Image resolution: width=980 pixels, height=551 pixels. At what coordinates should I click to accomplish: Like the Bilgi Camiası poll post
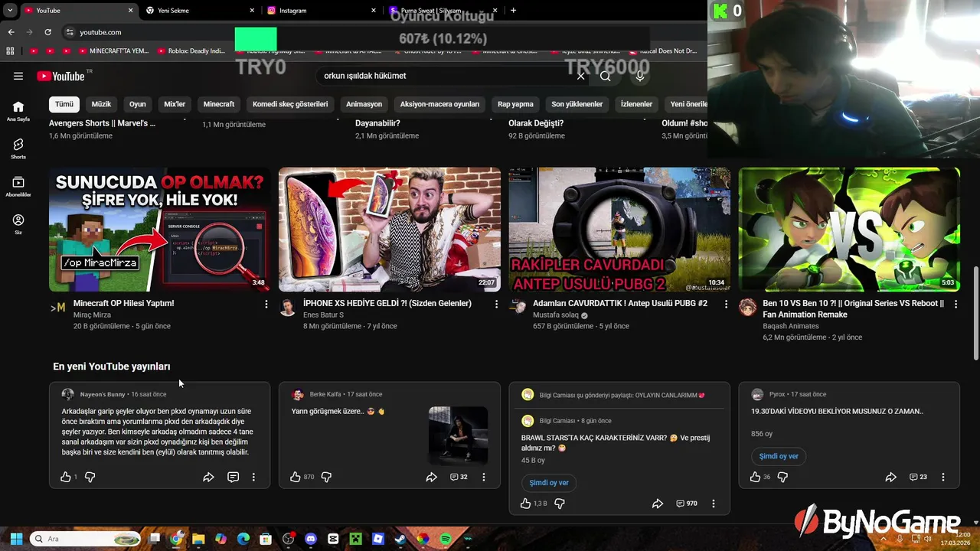click(525, 504)
